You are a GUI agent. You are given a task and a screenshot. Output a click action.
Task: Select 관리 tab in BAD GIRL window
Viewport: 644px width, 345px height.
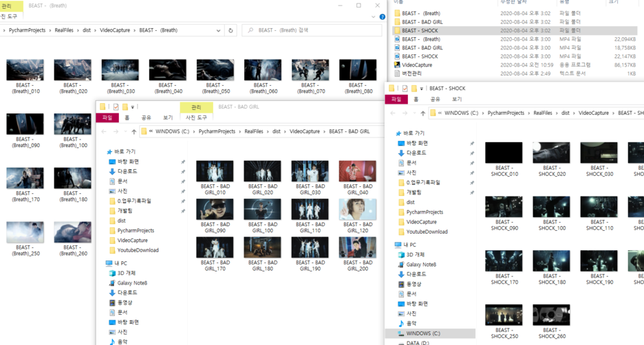click(196, 107)
